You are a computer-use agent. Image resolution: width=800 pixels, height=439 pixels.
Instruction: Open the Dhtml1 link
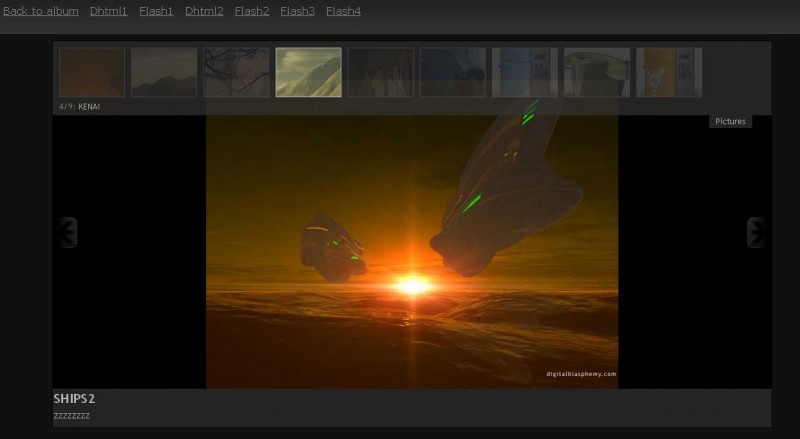click(x=109, y=11)
